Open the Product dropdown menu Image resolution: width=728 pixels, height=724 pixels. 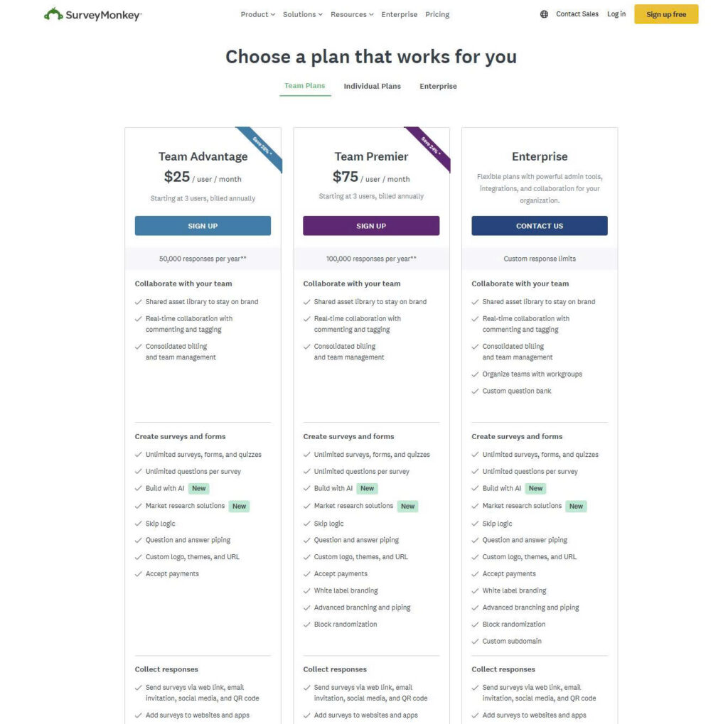click(257, 13)
